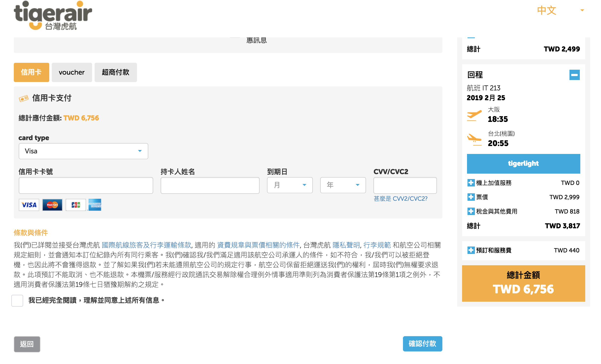Click the departure plane icon for 大阪
The image size is (601, 364).
(x=474, y=115)
